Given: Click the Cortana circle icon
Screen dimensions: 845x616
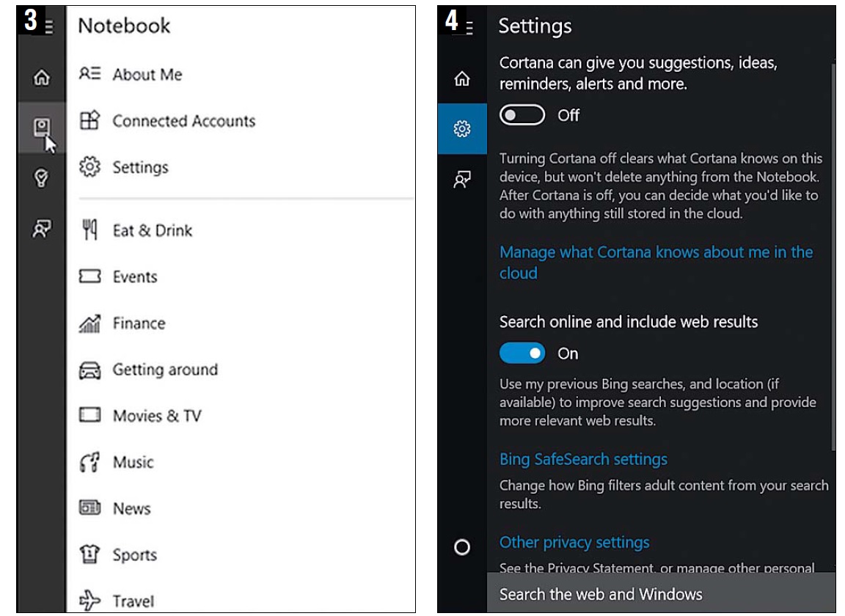Looking at the screenshot, I should (462, 547).
